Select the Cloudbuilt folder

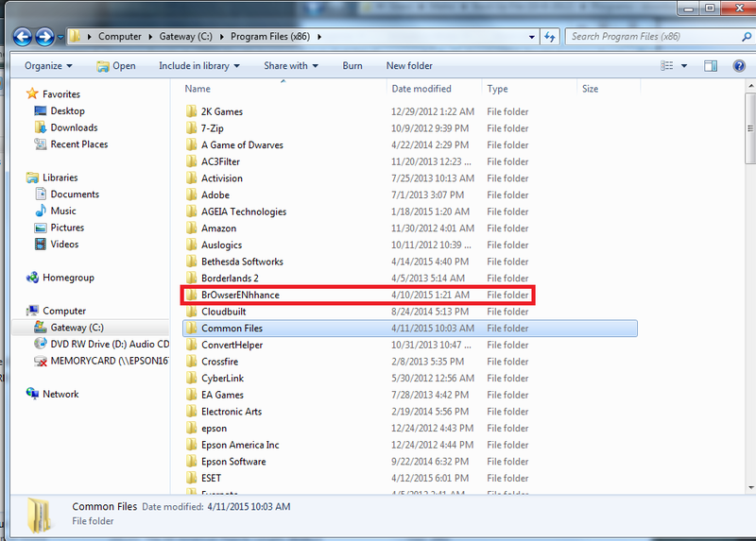(410, 312)
